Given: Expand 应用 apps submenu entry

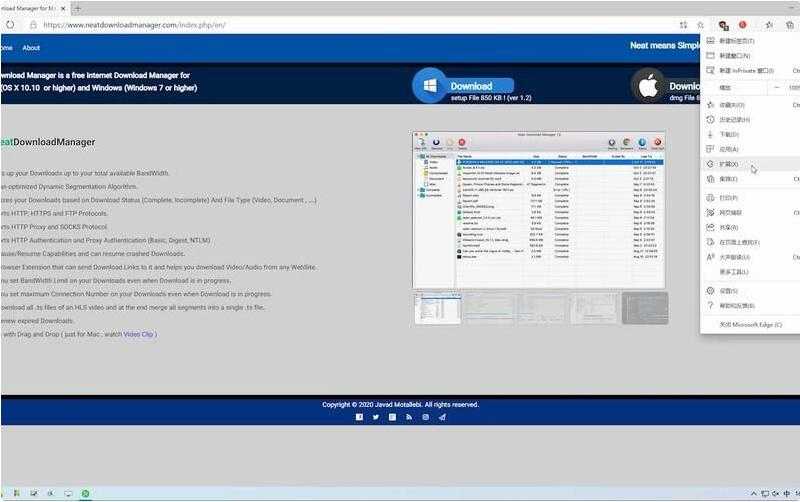Looking at the screenshot, I should click(751, 149).
